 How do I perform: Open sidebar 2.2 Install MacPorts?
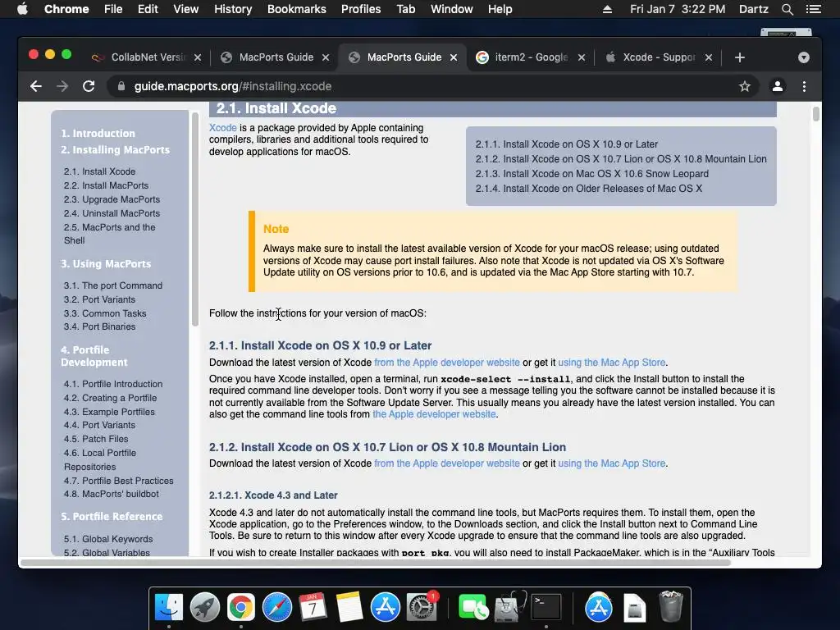(106, 185)
